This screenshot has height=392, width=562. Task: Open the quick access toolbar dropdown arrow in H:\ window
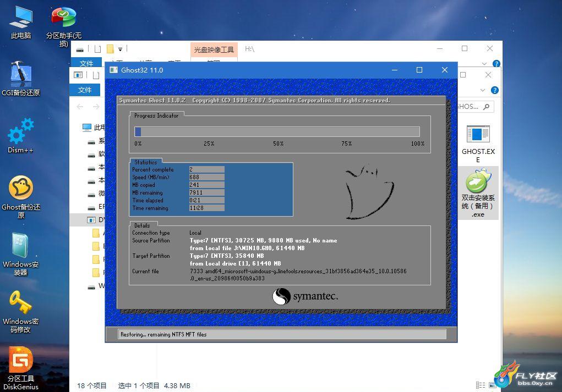121,49
